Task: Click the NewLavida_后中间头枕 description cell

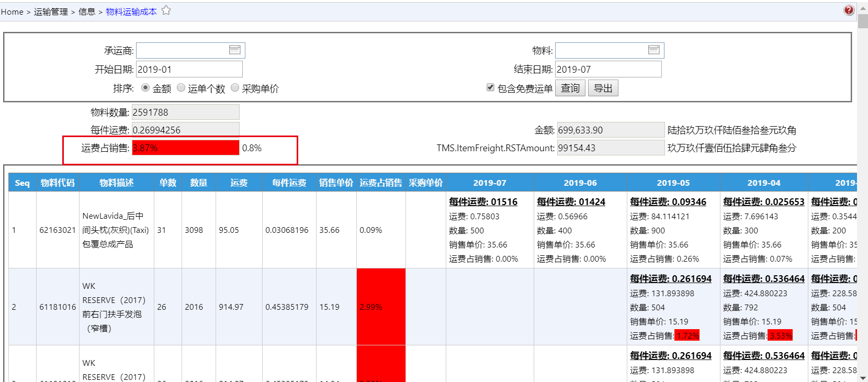Action: pyautogui.click(x=117, y=230)
